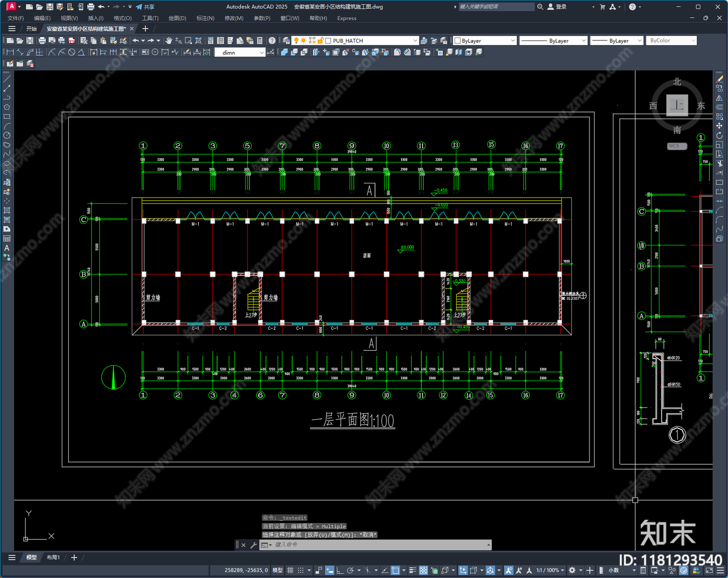Toggle Ortho mode in status bar
This screenshot has width=728, height=578.
point(340,570)
